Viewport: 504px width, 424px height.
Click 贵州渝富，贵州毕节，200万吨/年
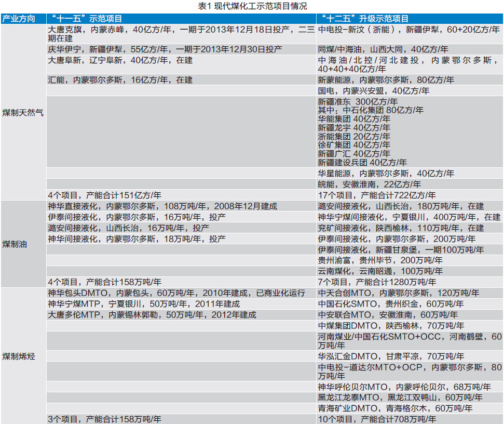tap(410, 260)
